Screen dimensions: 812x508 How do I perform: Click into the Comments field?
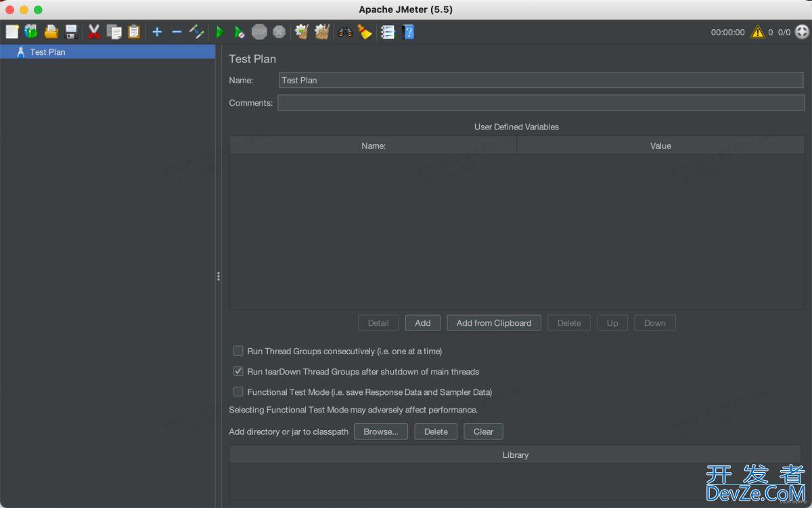pos(541,103)
